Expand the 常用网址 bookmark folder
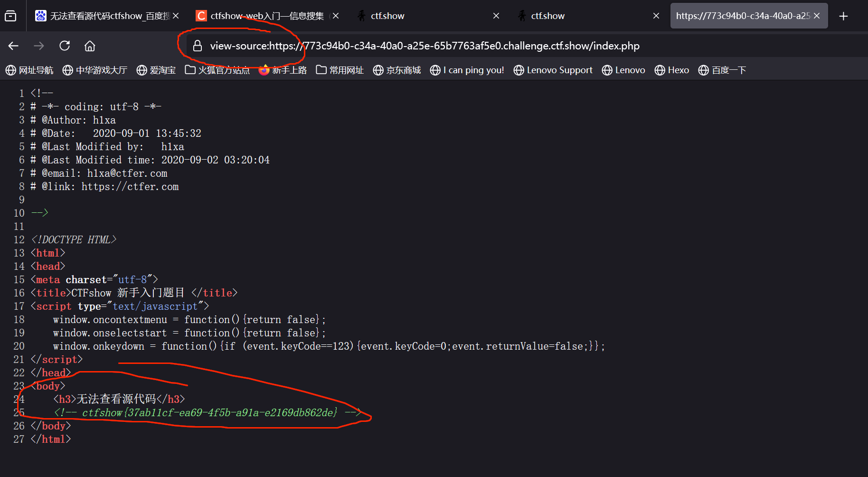Image resolution: width=868 pixels, height=477 pixels. click(x=340, y=70)
